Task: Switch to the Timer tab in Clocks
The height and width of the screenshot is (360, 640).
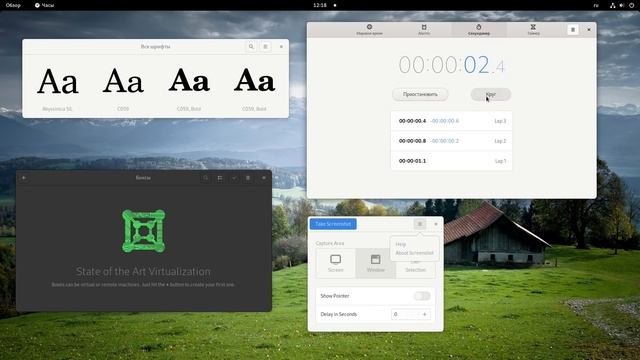Action: tap(533, 29)
